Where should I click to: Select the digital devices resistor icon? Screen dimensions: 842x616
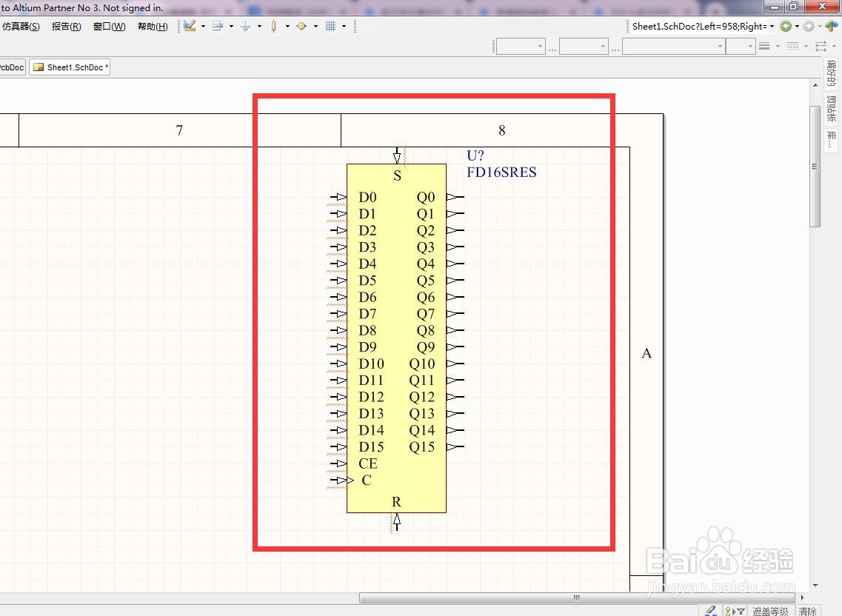(274, 26)
